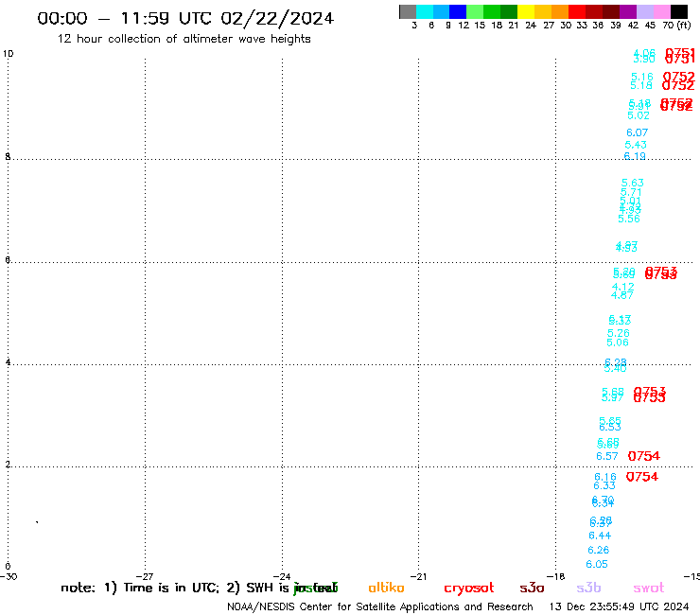Click the light green 15 ft swatch
The image size is (700, 615).
click(x=475, y=11)
